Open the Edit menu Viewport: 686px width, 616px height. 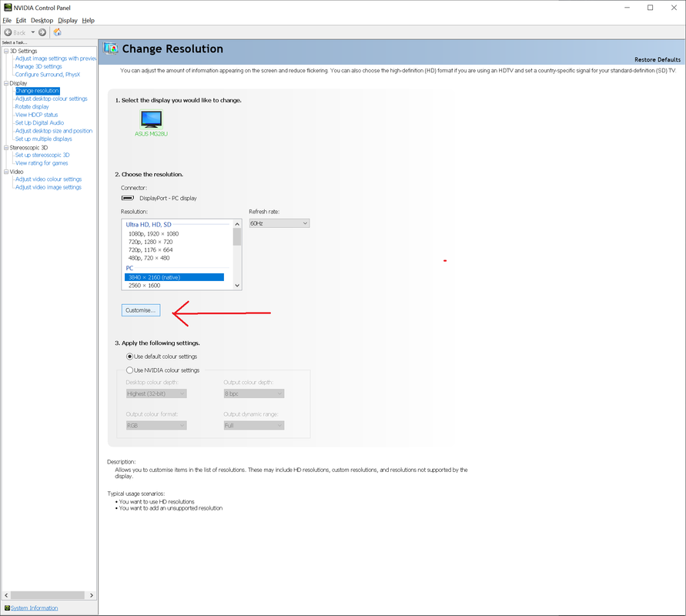21,20
